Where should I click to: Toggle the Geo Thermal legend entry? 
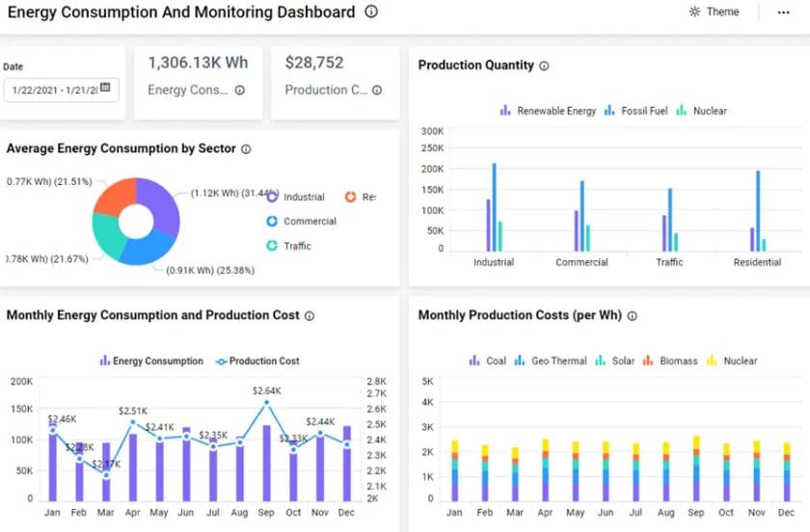551,361
